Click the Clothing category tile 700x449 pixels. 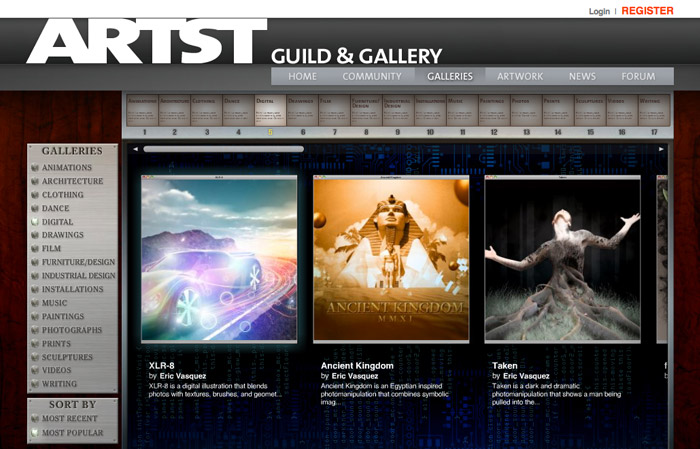pos(206,110)
